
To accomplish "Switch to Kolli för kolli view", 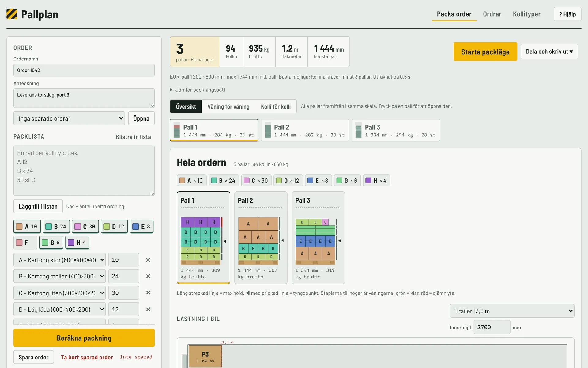I will click(x=276, y=106).
